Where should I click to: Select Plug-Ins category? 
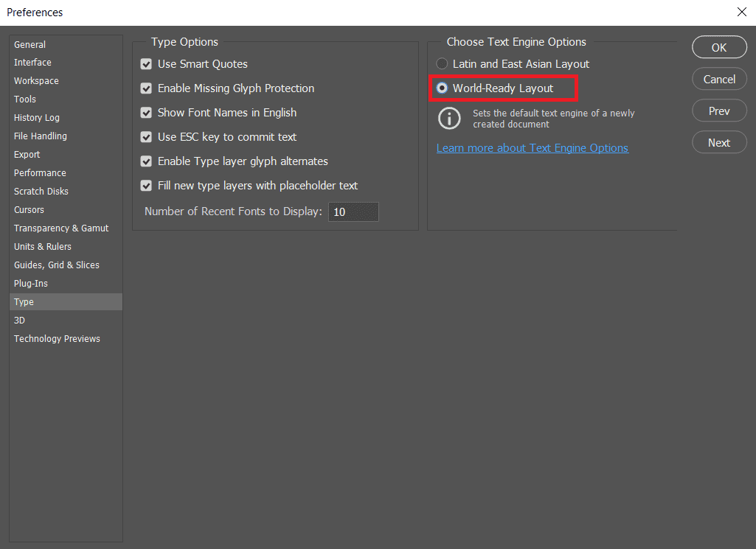pos(66,284)
